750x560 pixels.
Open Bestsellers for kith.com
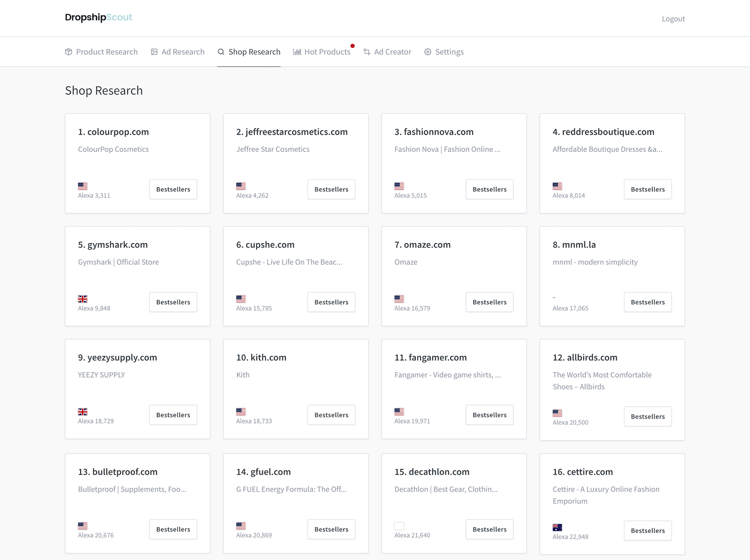coord(331,415)
